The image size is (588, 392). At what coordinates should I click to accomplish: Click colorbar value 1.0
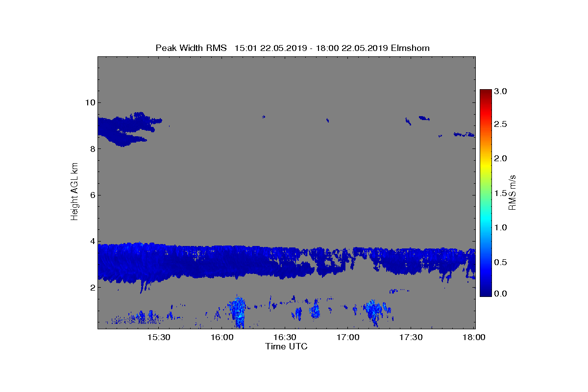pyautogui.click(x=500, y=227)
